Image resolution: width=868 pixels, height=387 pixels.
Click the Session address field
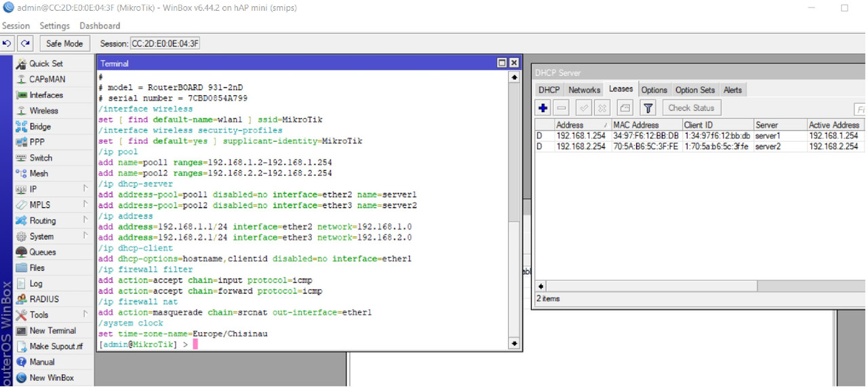[x=165, y=43]
